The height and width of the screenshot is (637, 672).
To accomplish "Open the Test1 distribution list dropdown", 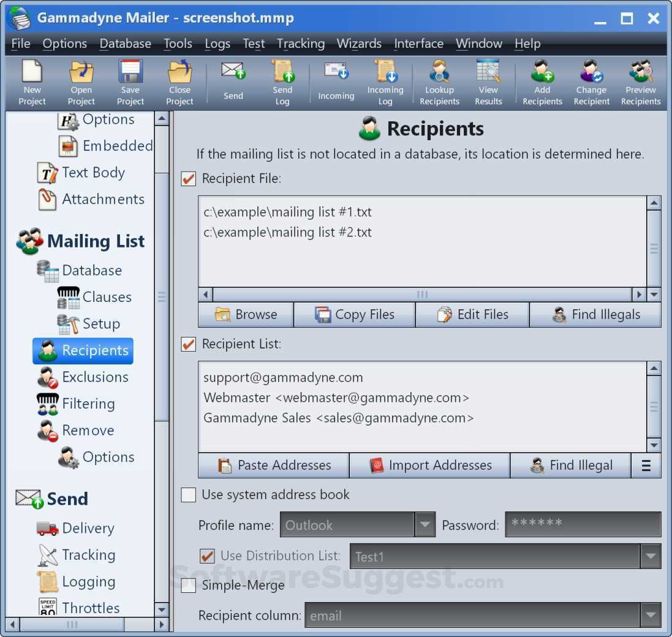I will [651, 557].
